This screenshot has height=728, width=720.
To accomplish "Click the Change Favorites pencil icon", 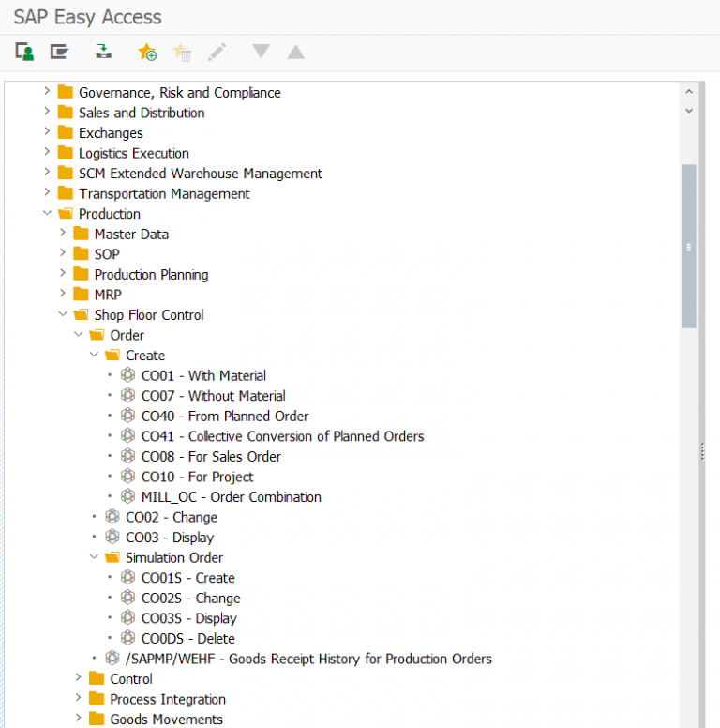I will point(217,52).
